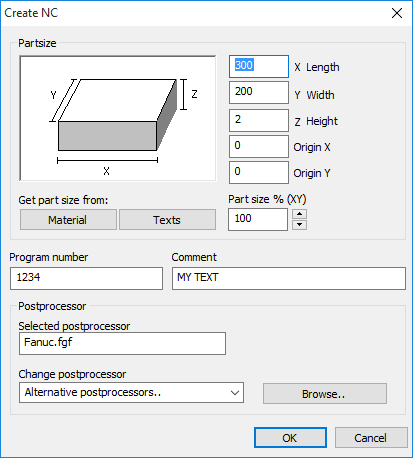Select the Y Width value field

click(x=259, y=93)
